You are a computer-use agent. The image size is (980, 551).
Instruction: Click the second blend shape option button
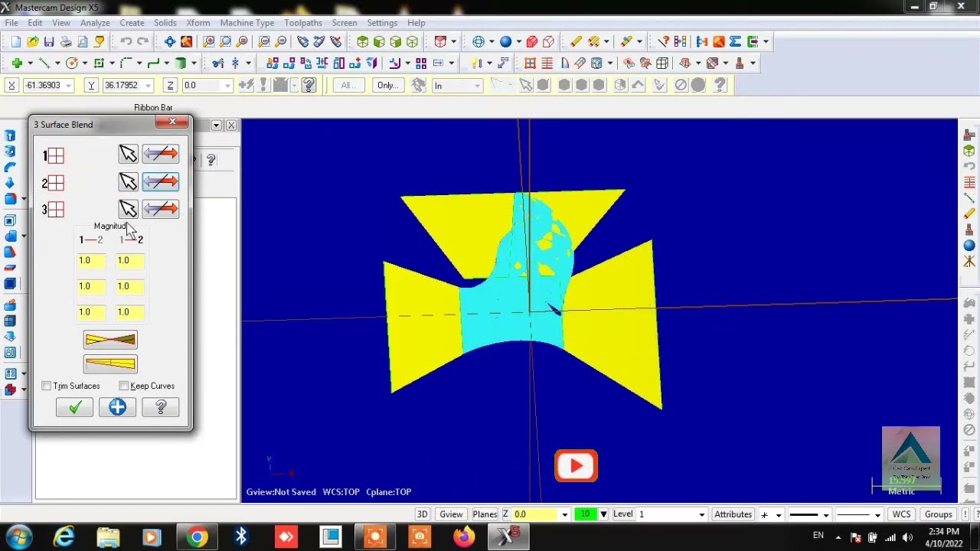click(x=110, y=364)
